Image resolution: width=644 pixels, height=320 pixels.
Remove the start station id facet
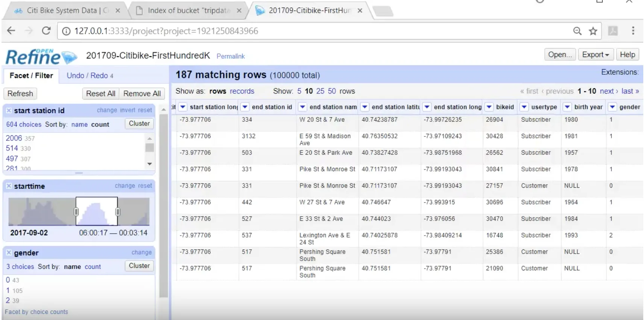click(9, 110)
